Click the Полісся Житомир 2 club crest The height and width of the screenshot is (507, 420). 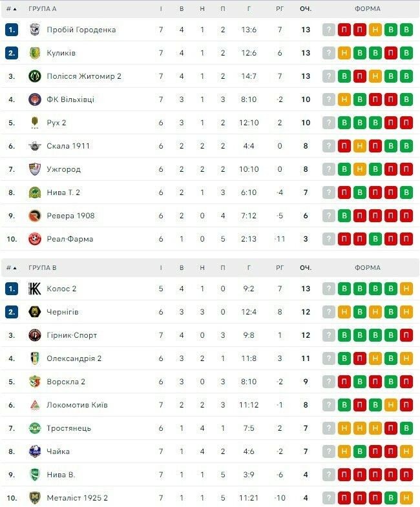click(x=35, y=76)
